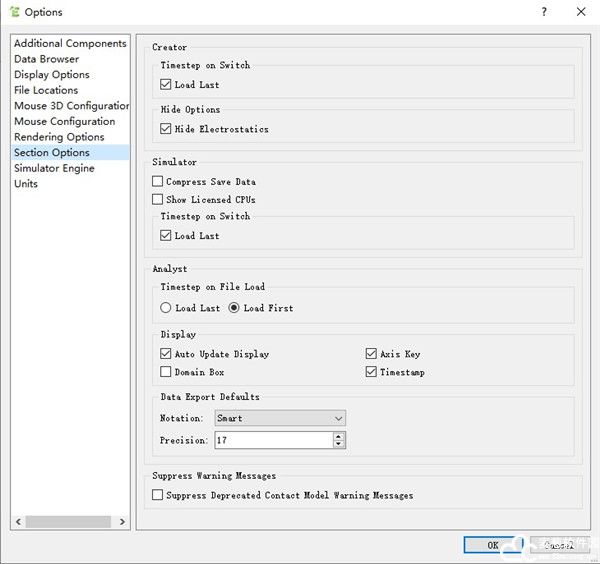Click the Cancel button
This screenshot has height=564, width=600.
(558, 545)
